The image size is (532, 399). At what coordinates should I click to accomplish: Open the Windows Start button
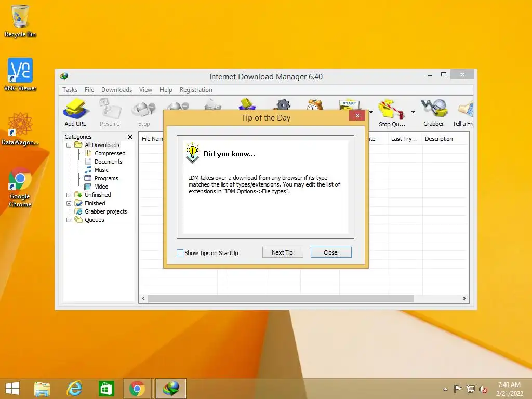point(12,389)
